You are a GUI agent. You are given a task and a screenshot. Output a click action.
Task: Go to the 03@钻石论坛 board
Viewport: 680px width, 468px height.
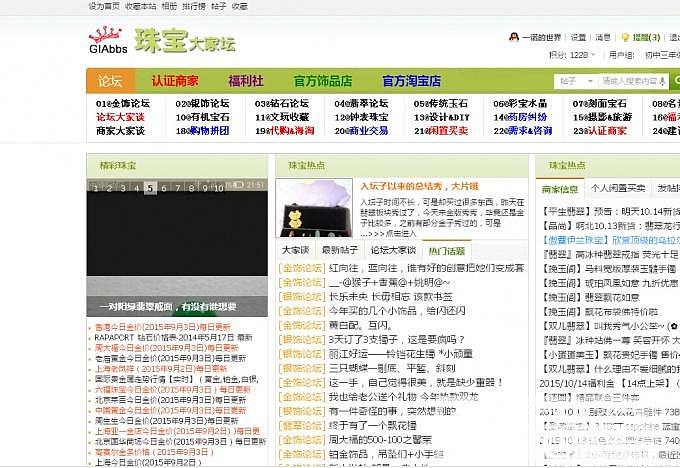tap(282, 104)
